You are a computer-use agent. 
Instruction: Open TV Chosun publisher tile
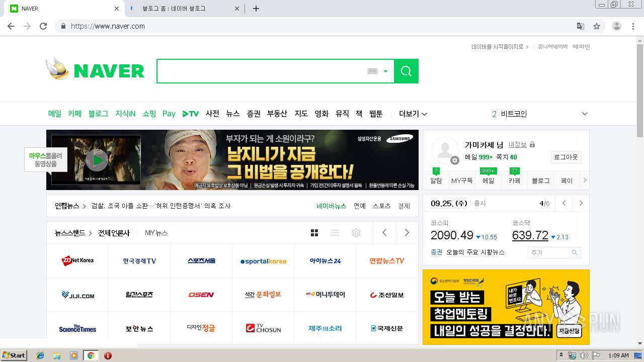263,328
